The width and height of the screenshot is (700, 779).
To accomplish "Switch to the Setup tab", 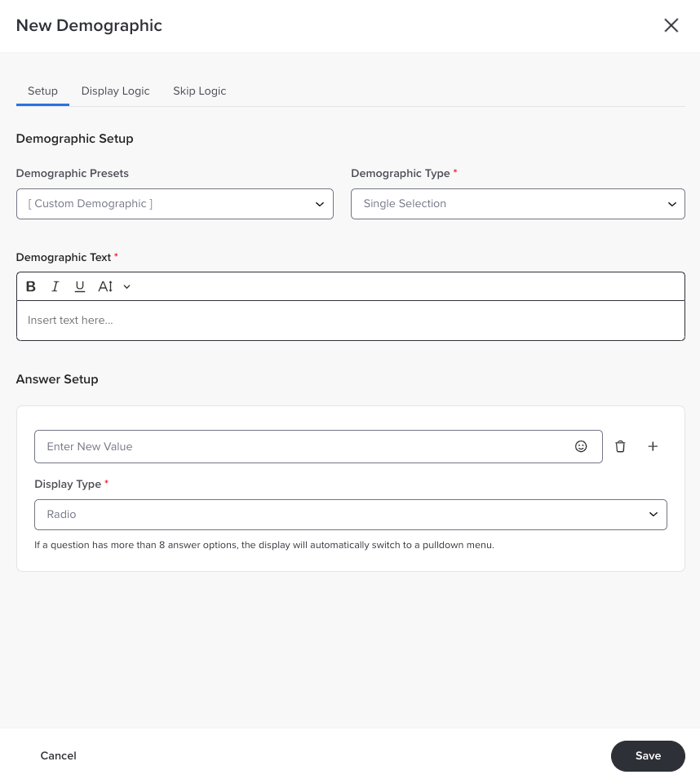I will coord(42,91).
